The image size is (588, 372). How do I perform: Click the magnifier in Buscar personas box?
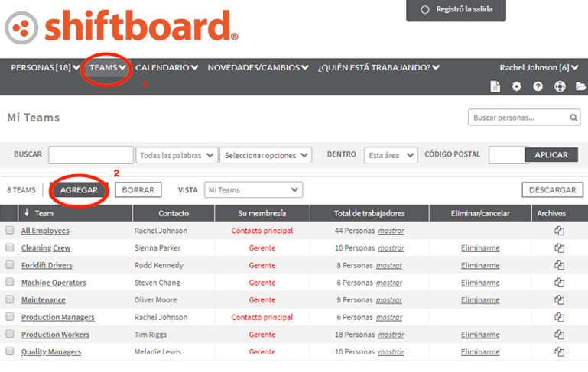click(x=573, y=118)
